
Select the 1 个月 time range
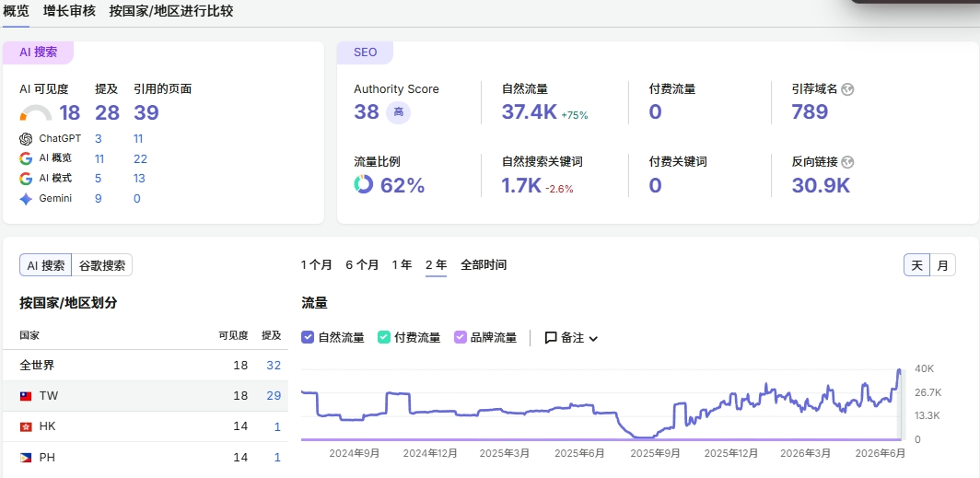click(316, 265)
